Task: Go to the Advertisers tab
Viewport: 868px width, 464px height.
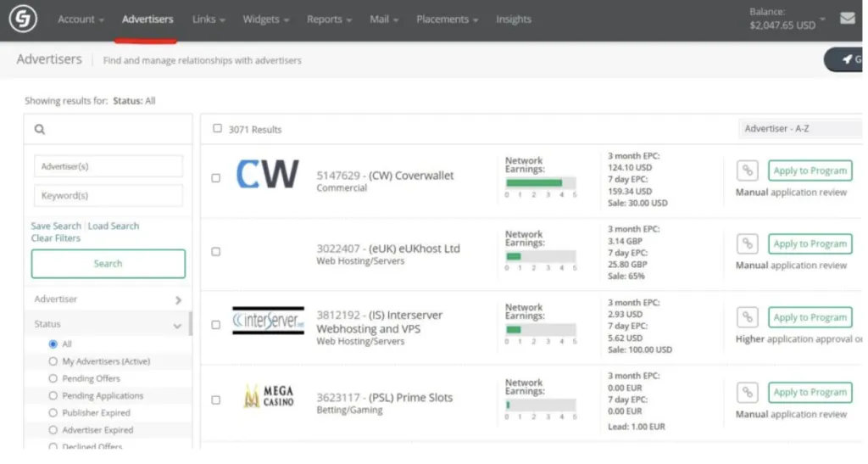Action: [147, 19]
